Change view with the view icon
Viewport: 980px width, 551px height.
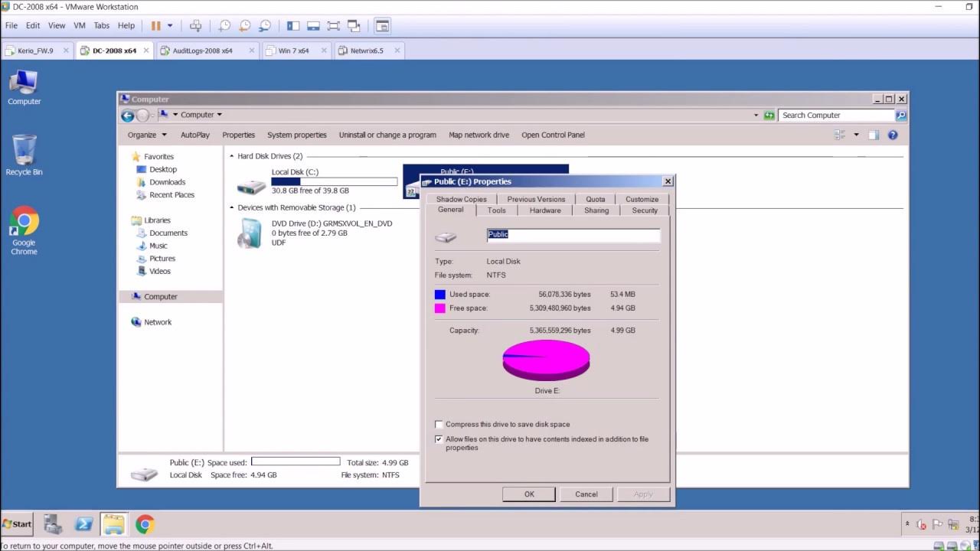point(840,135)
